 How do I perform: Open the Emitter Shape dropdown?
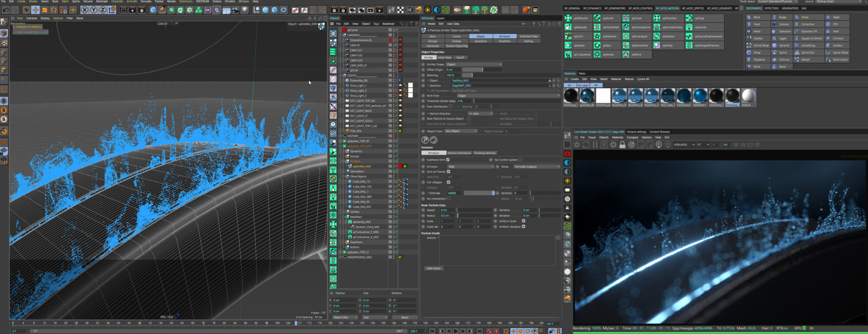[474, 64]
